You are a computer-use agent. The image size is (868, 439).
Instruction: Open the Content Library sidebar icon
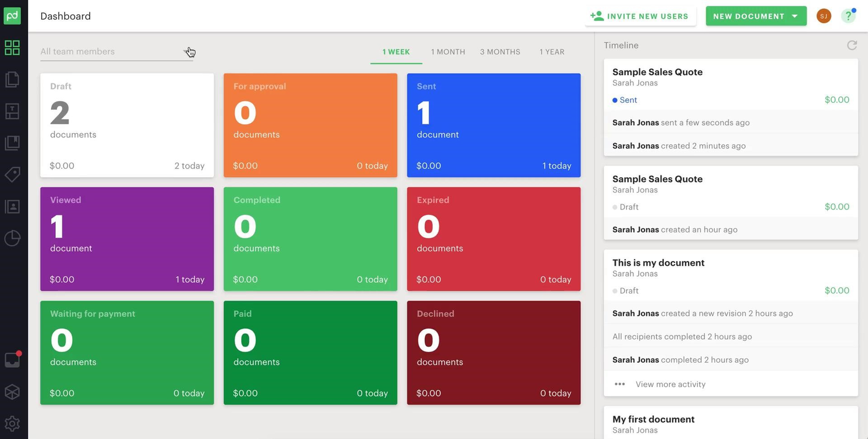[12, 143]
